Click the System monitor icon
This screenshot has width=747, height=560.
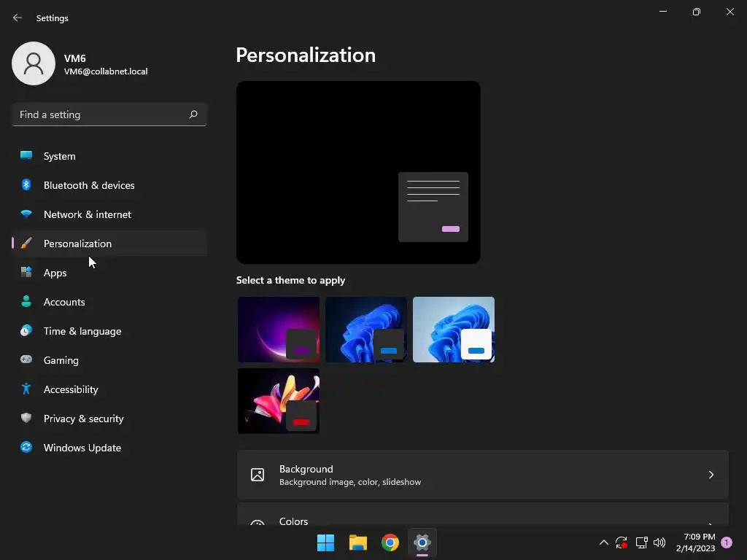pos(26,156)
